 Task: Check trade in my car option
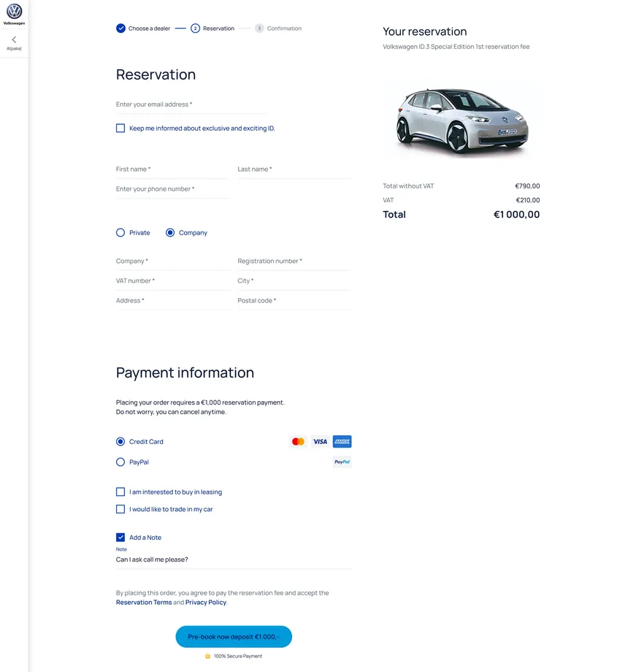pyautogui.click(x=120, y=509)
